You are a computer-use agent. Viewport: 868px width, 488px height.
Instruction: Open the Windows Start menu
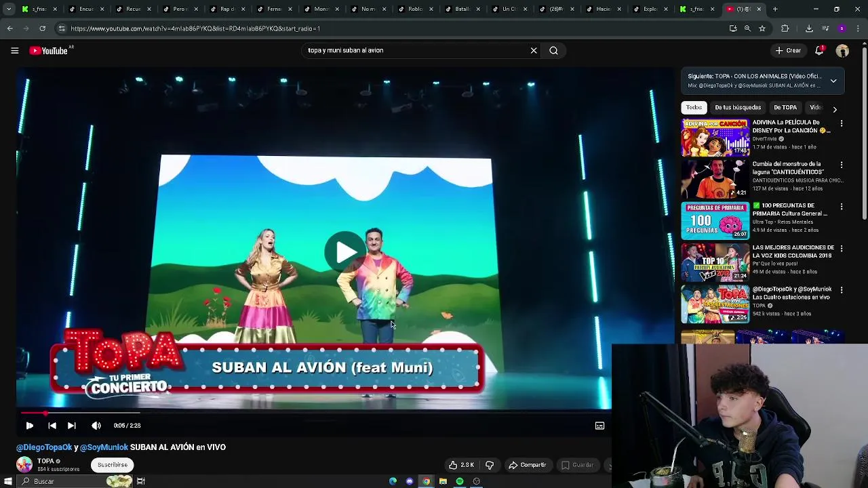coord(9,481)
